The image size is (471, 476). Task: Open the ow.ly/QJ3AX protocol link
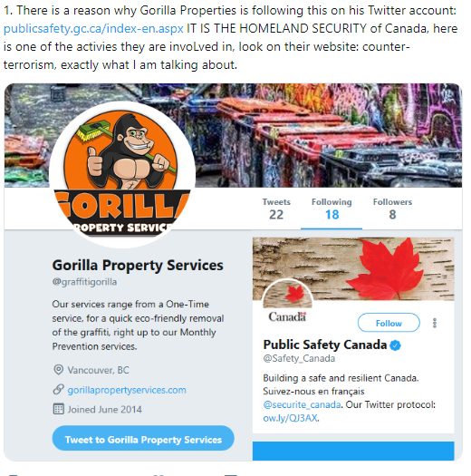290,418
